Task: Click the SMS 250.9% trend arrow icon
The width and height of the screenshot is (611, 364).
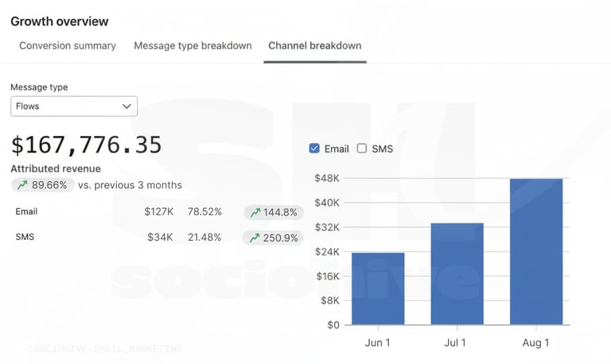Action: [x=255, y=238]
